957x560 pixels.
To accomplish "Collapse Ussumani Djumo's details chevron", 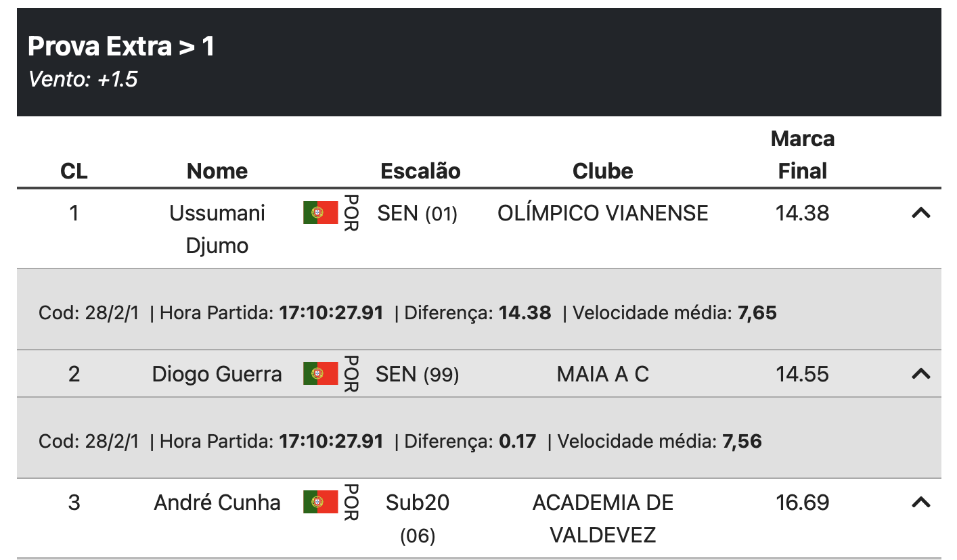I will (920, 213).
